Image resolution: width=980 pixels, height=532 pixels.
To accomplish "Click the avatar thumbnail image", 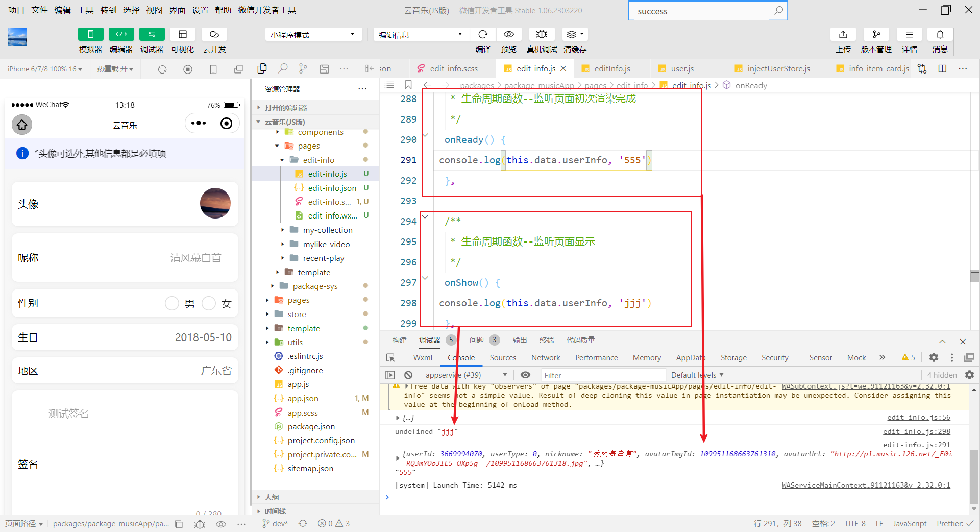I will [215, 203].
